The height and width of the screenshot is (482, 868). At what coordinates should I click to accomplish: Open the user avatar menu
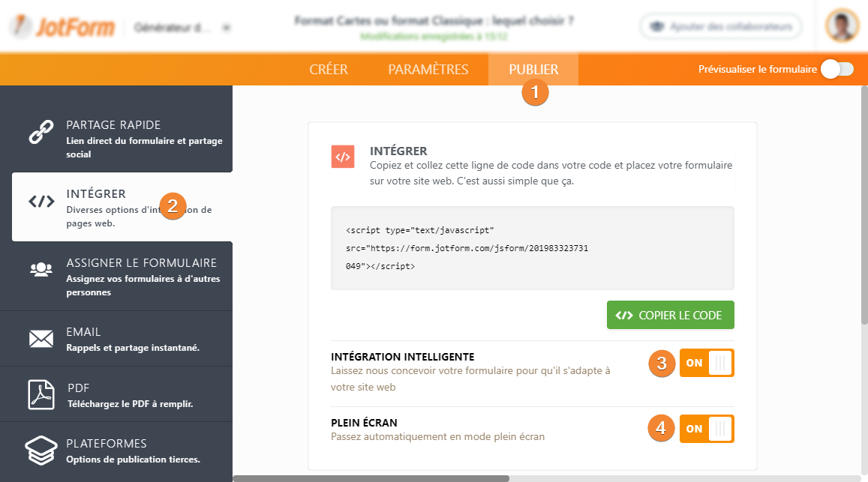coord(842,25)
